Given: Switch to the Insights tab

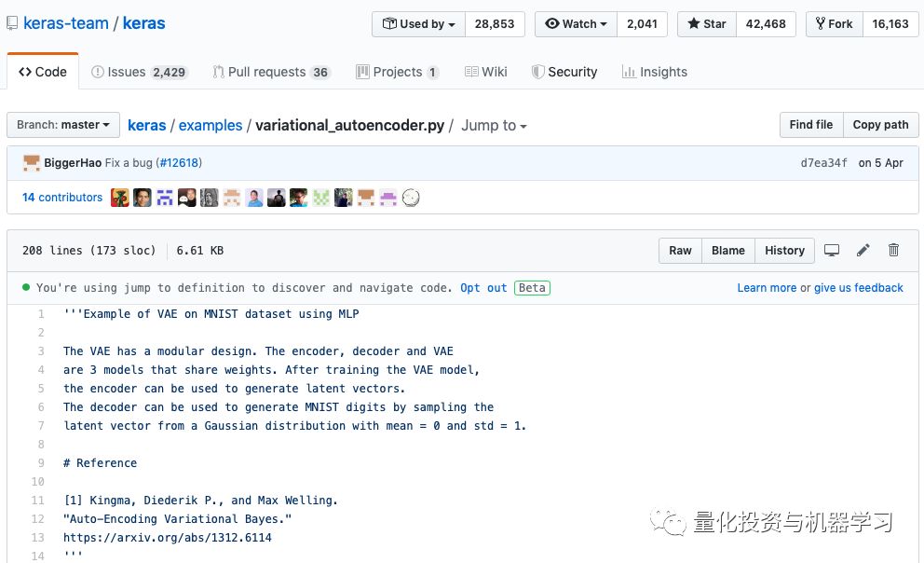Looking at the screenshot, I should (654, 72).
